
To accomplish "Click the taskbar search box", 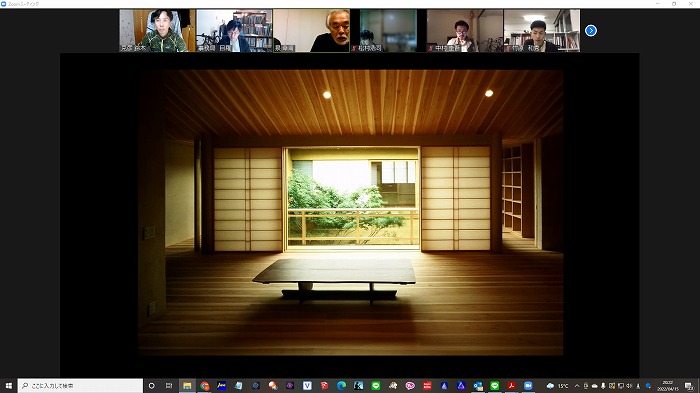I will (80, 385).
